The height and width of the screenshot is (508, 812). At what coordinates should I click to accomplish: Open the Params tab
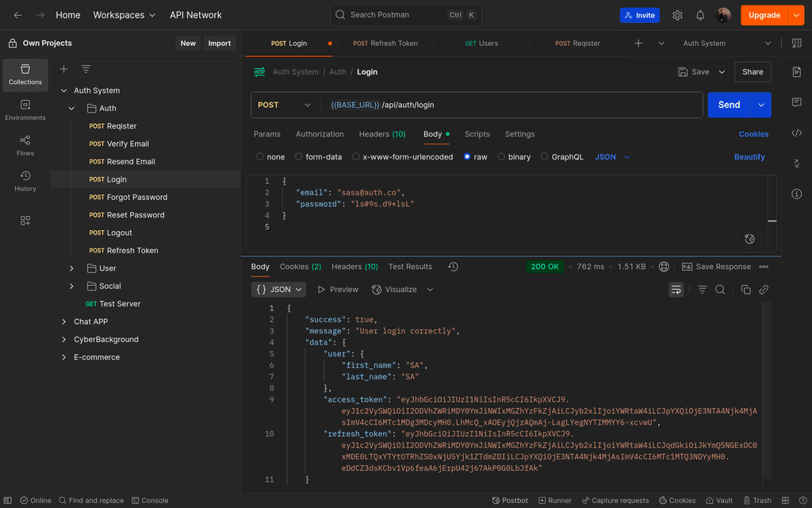(x=266, y=133)
